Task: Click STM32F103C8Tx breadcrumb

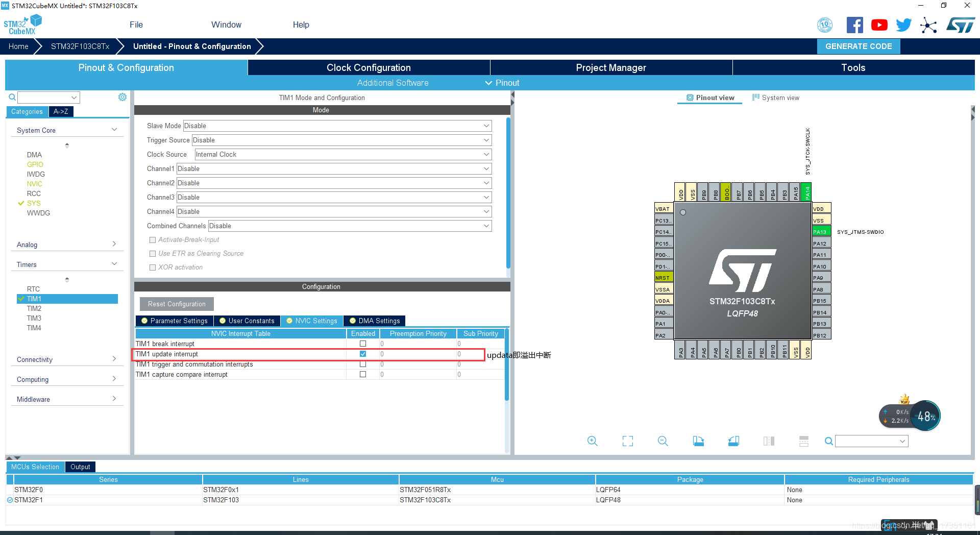Action: point(80,46)
